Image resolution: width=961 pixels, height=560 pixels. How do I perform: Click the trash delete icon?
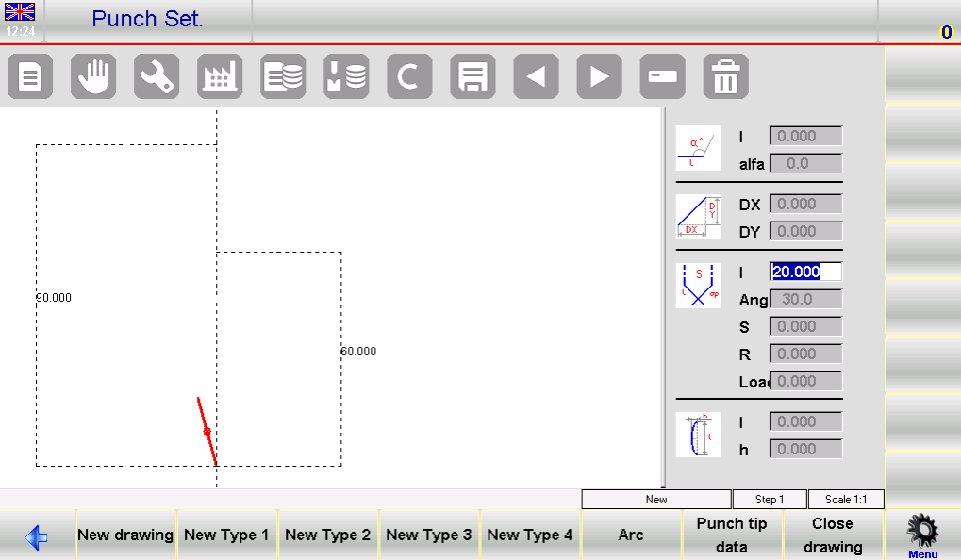point(724,76)
